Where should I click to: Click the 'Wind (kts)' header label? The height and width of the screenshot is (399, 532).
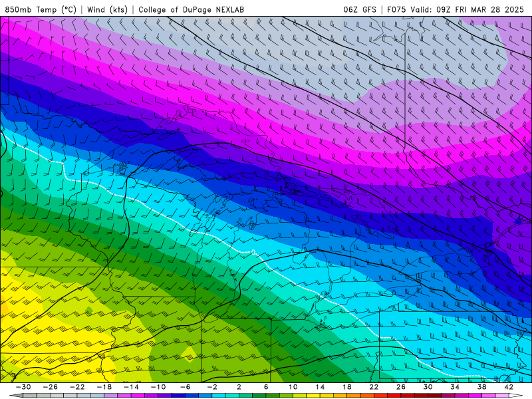[107, 9]
